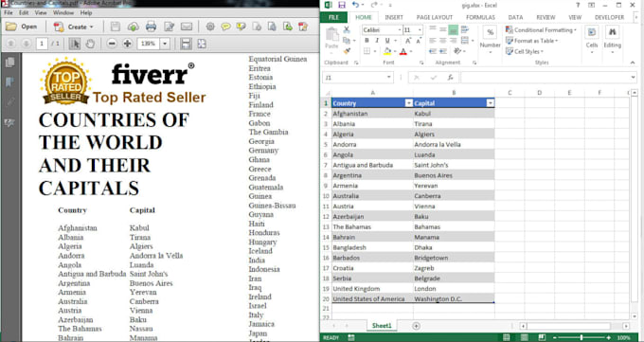
Task: Click the gear icon in Acrobat toolbar
Action: coord(210,27)
